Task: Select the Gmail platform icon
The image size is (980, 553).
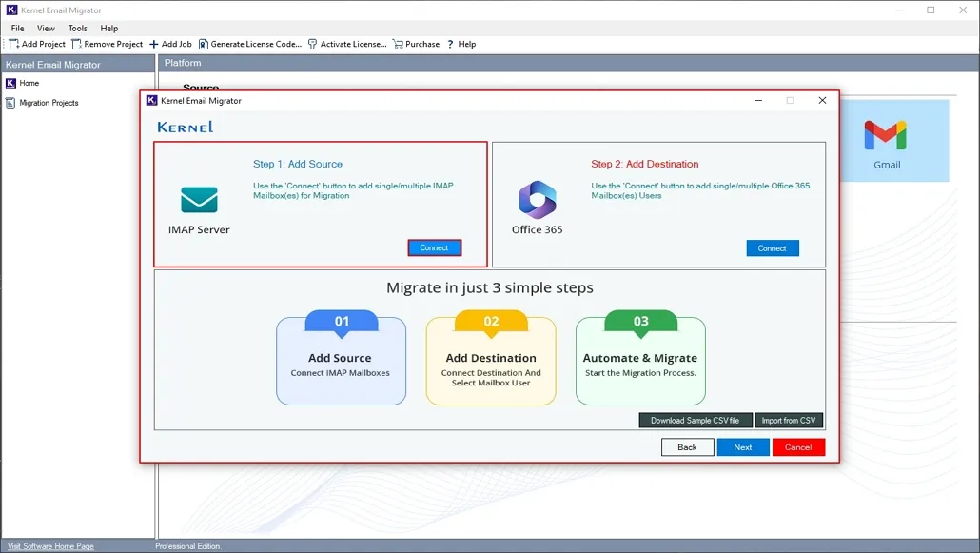Action: point(886,135)
